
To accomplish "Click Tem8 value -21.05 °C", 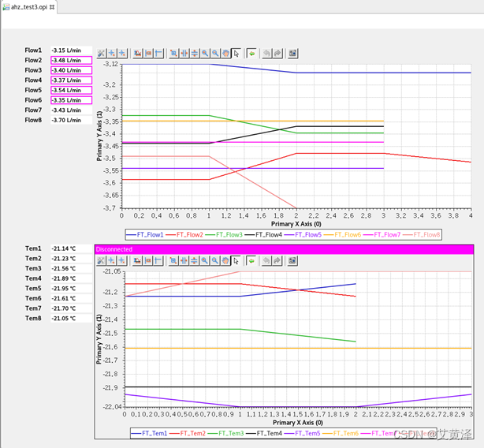I will (71, 319).
